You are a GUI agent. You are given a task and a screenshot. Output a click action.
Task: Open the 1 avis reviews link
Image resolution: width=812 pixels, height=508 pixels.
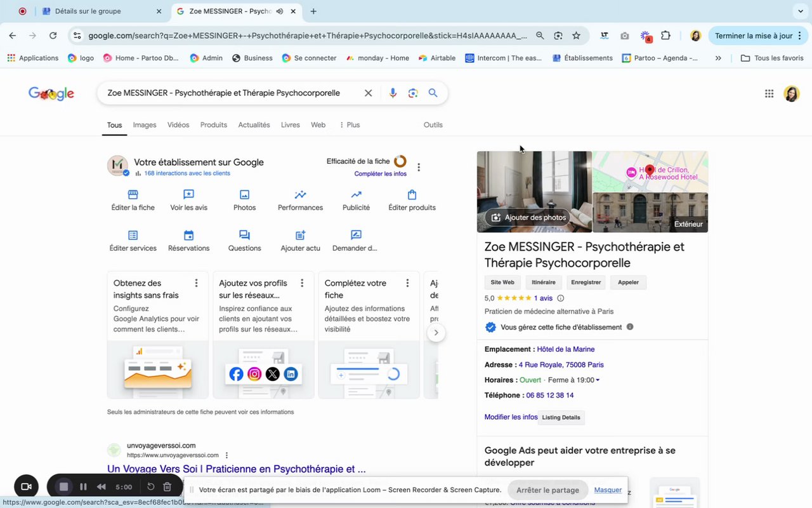tap(543, 298)
